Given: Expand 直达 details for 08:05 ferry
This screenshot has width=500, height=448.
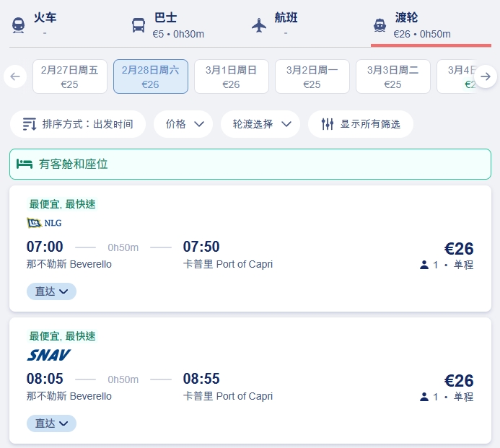Looking at the screenshot, I should click(x=51, y=423).
